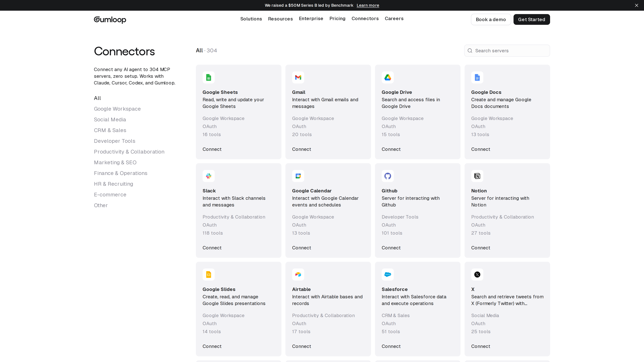Click the Notion logo icon
This screenshot has width=644, height=362.
pyautogui.click(x=477, y=176)
